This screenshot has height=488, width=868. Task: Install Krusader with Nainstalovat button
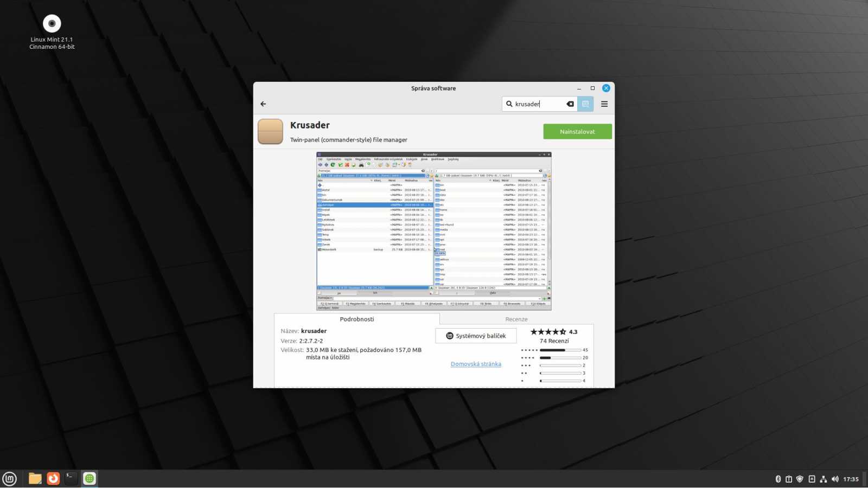tap(577, 131)
